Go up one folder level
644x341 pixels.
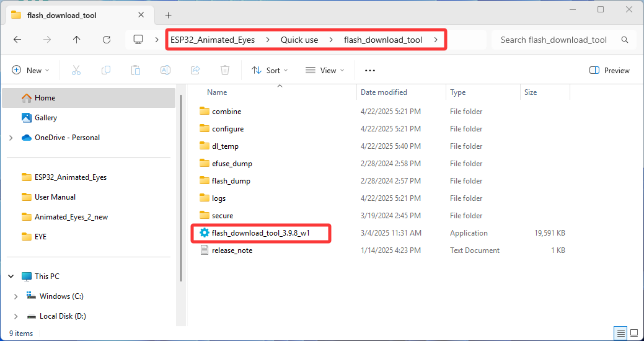tap(76, 40)
